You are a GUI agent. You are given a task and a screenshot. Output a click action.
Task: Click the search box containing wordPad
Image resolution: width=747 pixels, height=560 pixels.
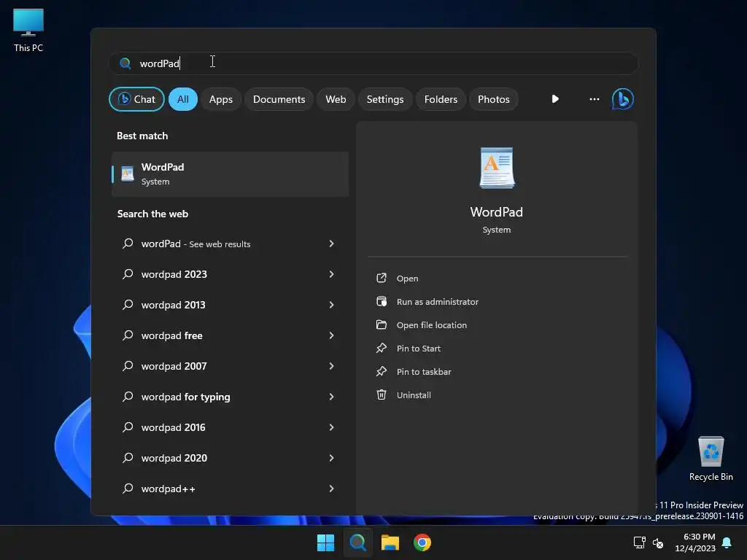373,63
